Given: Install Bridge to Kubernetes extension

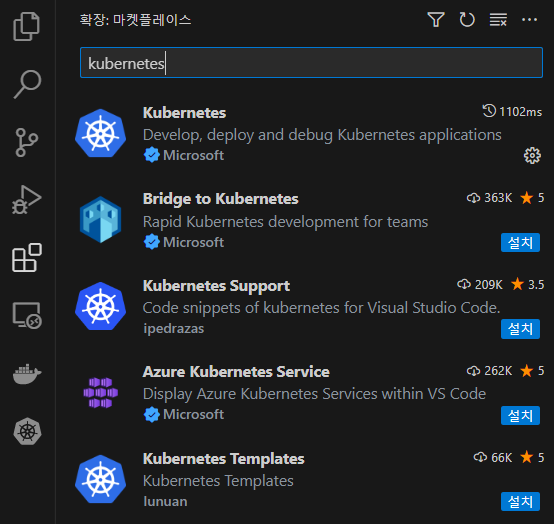Looking at the screenshot, I should 520,242.
